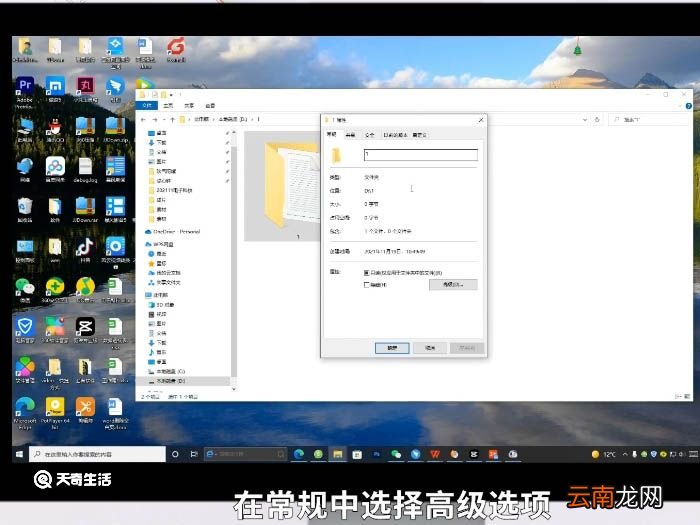Image resolution: width=700 pixels, height=525 pixels.
Task: Switch to the Sharing tab in Properties
Action: pyautogui.click(x=350, y=135)
